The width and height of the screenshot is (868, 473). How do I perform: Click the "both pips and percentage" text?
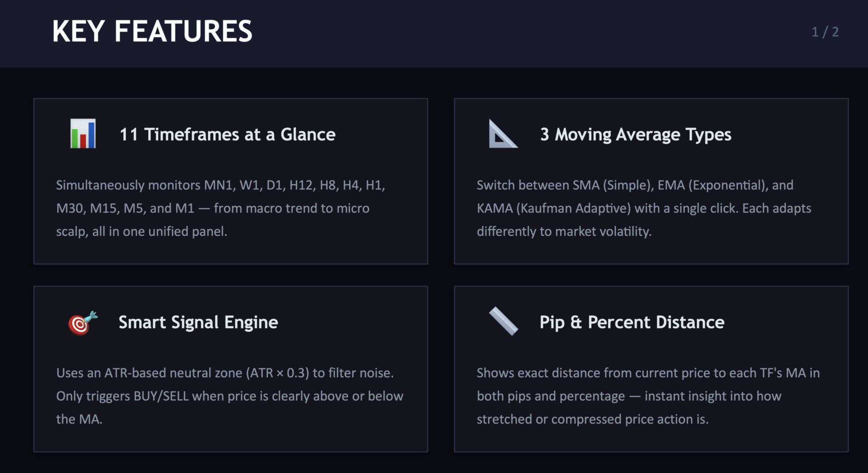[x=551, y=396]
